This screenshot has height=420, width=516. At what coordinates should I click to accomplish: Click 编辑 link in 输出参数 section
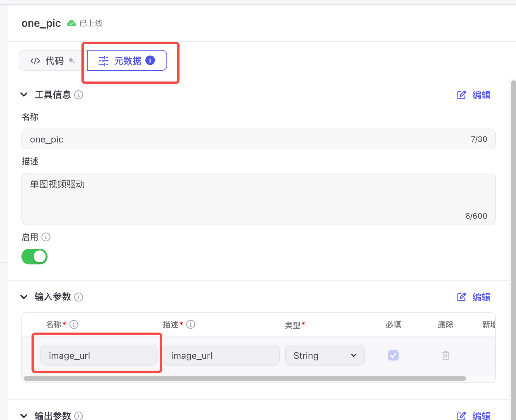coord(481,416)
